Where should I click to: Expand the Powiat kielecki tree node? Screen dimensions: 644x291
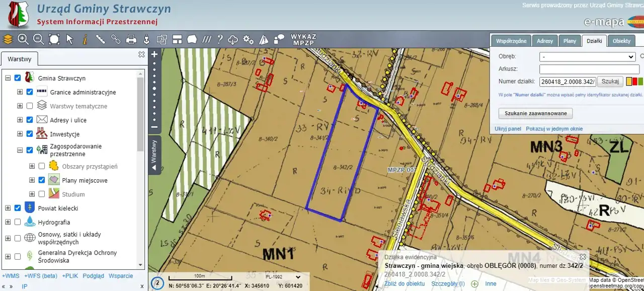click(8, 208)
